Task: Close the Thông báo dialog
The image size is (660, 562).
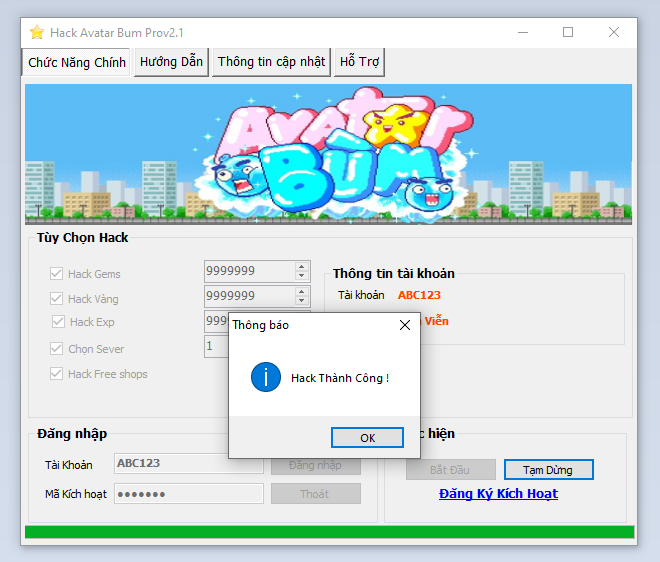Action: click(x=405, y=325)
